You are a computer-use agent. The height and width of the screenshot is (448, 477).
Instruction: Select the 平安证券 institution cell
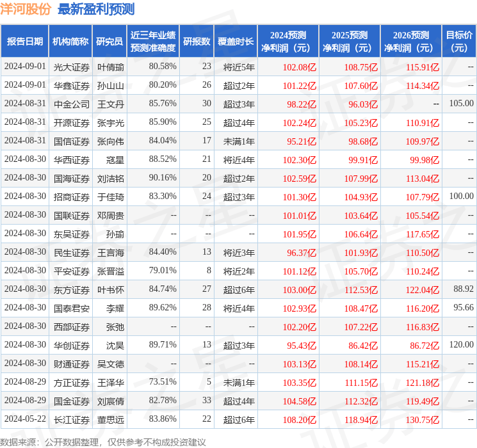[x=72, y=271]
